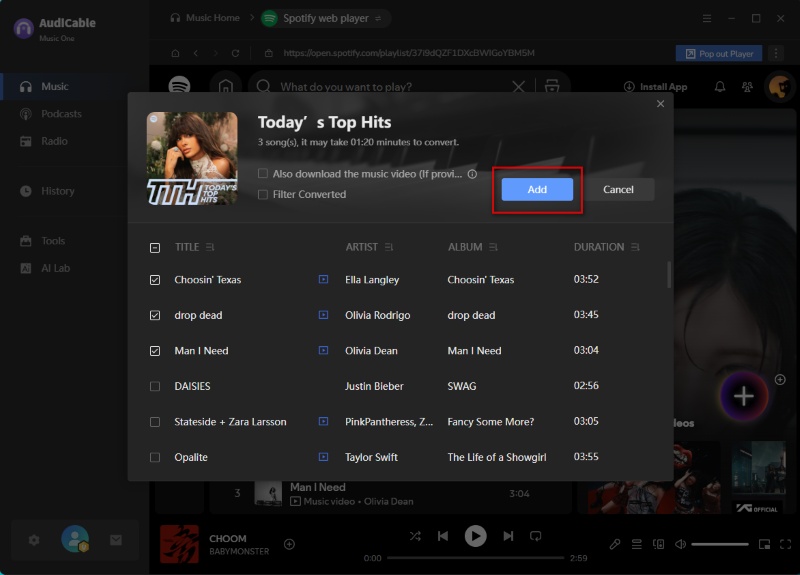Enable Filter Converted checkbox
Viewport: 800px width, 575px height.
point(263,194)
